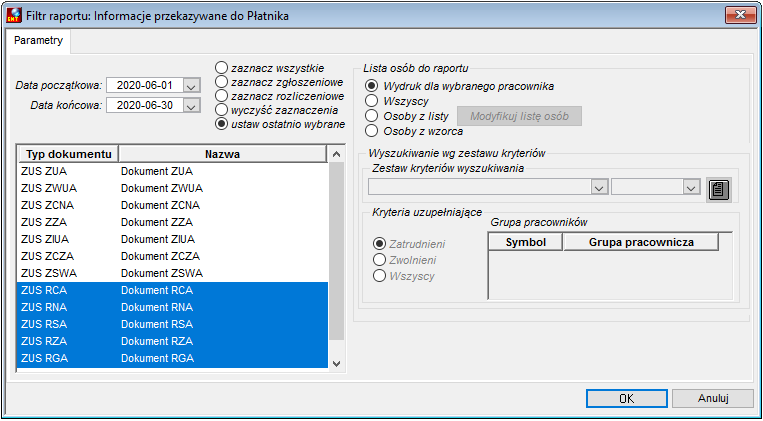Click the criteria set notes icon button
763x421 pixels.
[719, 189]
